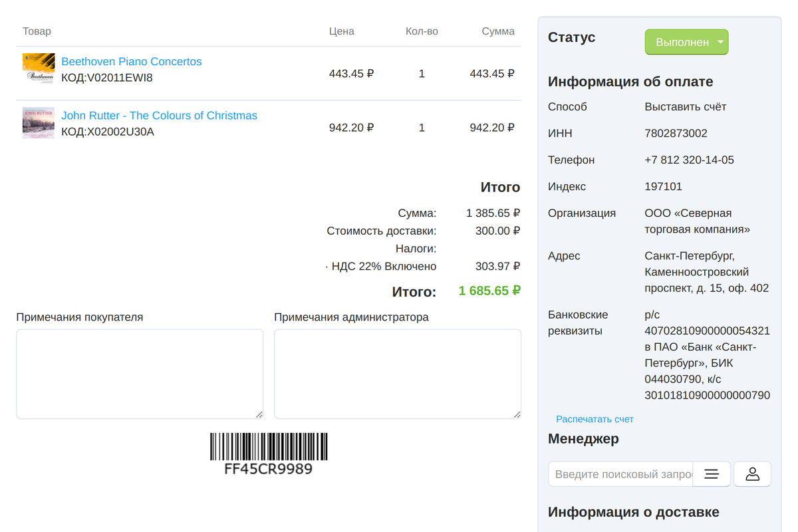
Task: Click the delivery cost value 300.00 ₽
Action: click(x=497, y=231)
